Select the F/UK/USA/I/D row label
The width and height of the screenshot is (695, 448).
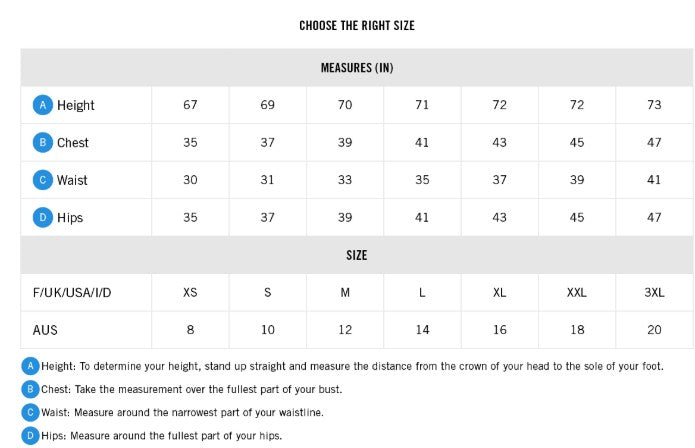click(72, 292)
